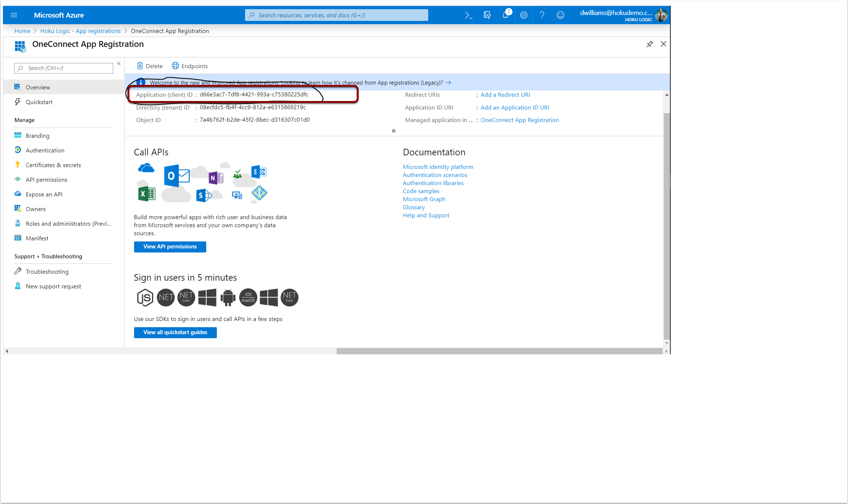Open Microsoft identity platform documentation
848x504 pixels.
click(x=438, y=167)
